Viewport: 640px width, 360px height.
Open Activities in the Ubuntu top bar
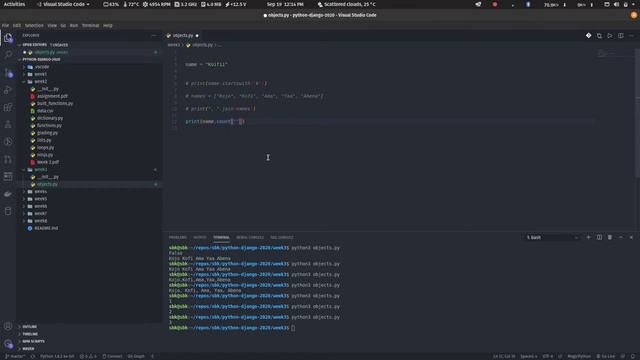[14, 4]
